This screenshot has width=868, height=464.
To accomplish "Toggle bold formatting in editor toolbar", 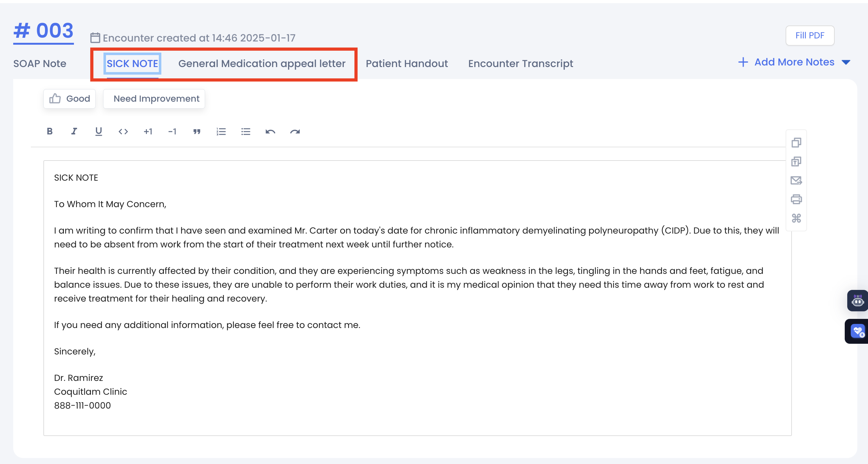I will pos(50,132).
